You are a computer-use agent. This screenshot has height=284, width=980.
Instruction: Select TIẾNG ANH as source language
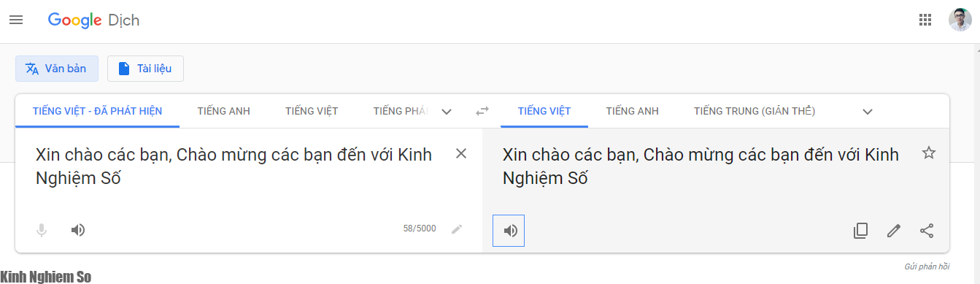coord(223,111)
